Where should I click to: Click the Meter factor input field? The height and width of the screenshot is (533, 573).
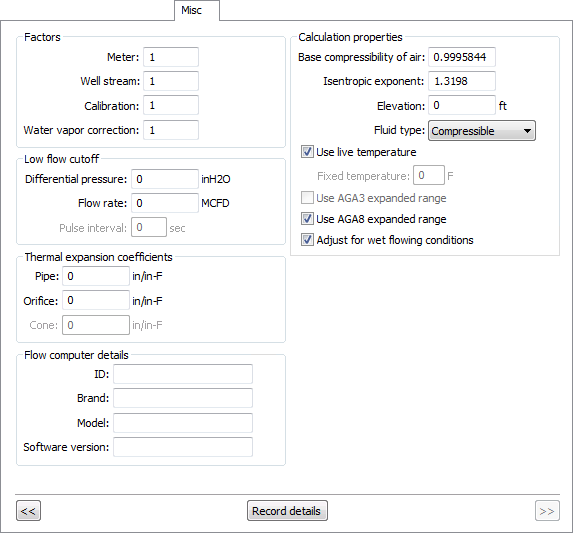coord(171,57)
